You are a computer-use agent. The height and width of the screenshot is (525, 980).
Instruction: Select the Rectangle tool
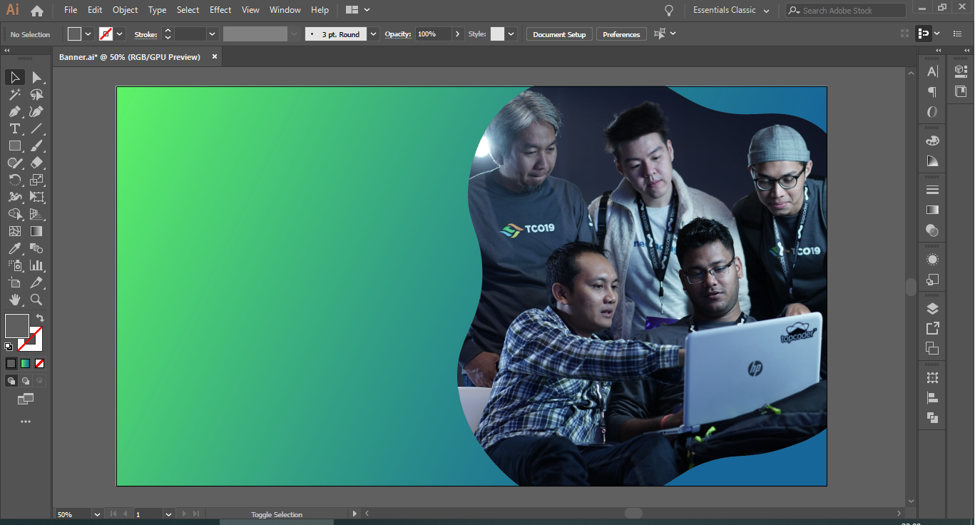point(14,146)
